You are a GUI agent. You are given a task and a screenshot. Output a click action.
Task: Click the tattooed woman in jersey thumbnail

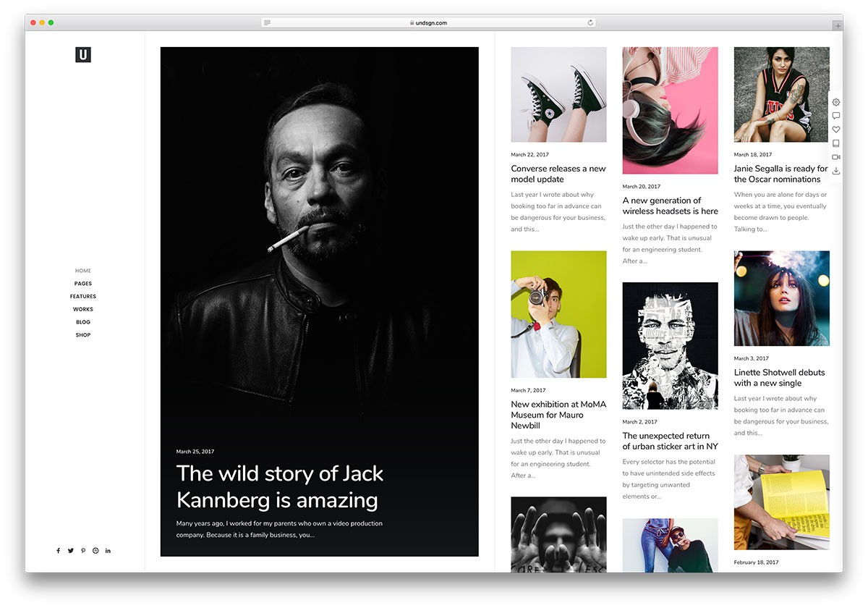tap(782, 95)
